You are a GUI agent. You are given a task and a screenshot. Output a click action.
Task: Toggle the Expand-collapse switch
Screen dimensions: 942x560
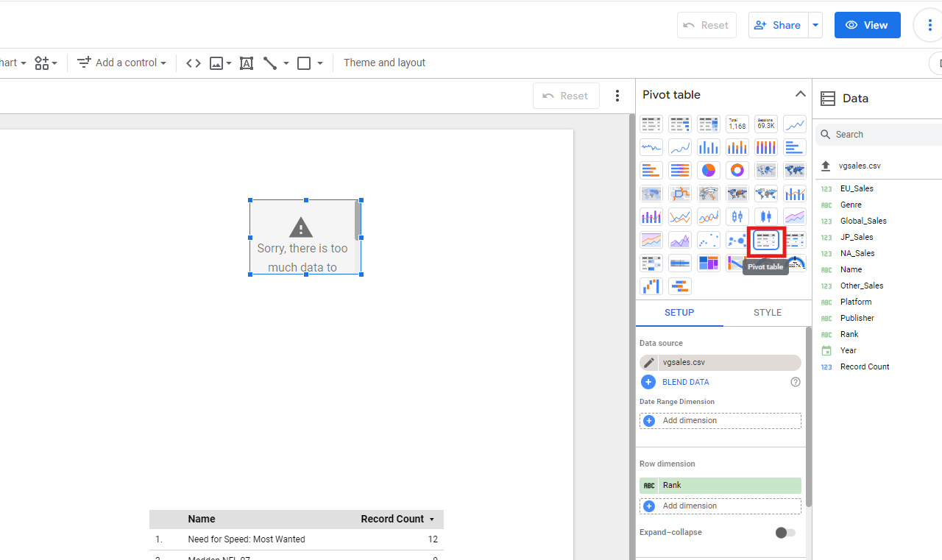pyautogui.click(x=785, y=533)
